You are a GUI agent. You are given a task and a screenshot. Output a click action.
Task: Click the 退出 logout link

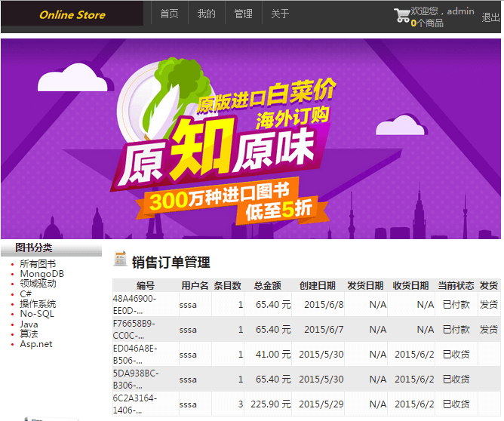[x=490, y=17]
